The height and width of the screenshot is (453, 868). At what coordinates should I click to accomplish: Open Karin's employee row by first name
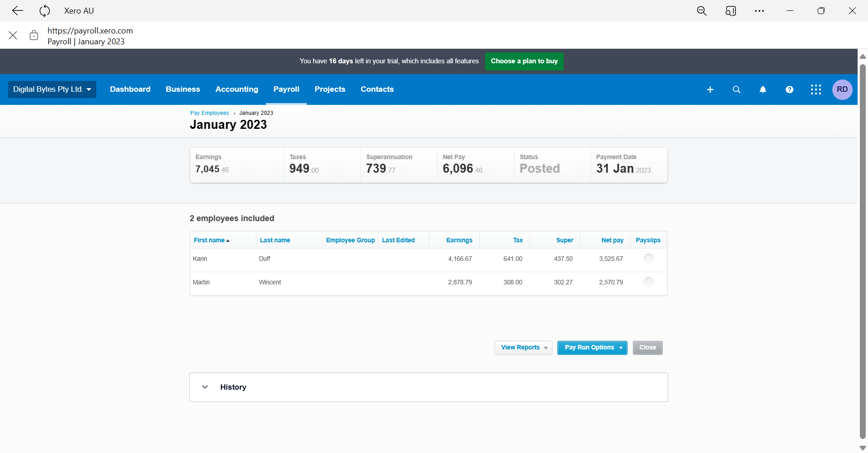tap(200, 259)
